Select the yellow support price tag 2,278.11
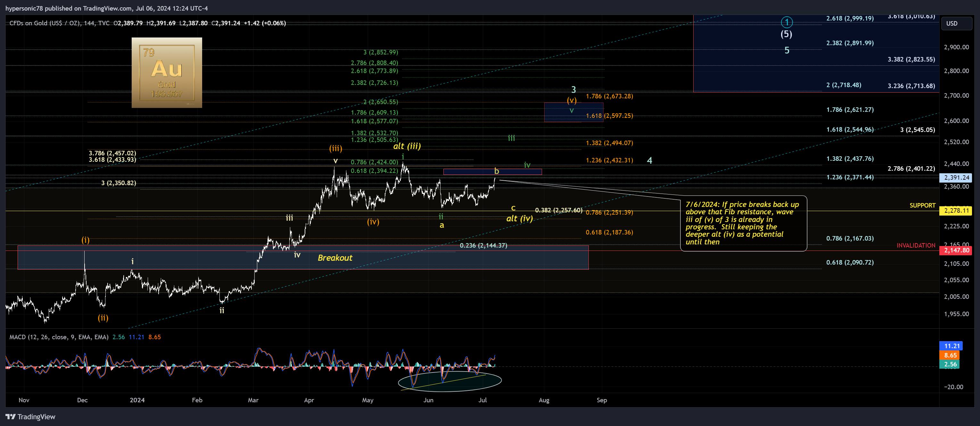 (x=956, y=210)
